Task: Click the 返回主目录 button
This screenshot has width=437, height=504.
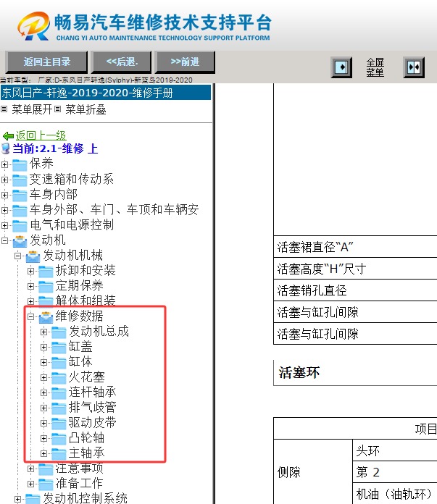Action: click(x=47, y=62)
